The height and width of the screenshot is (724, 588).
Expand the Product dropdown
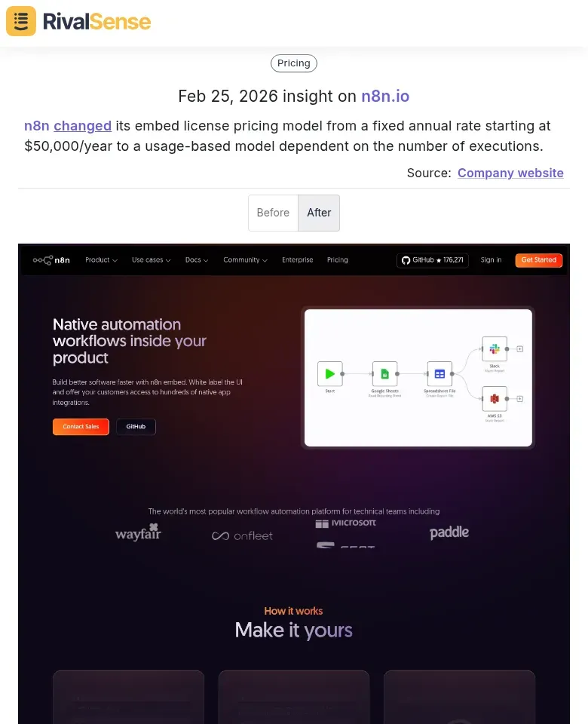tap(100, 259)
